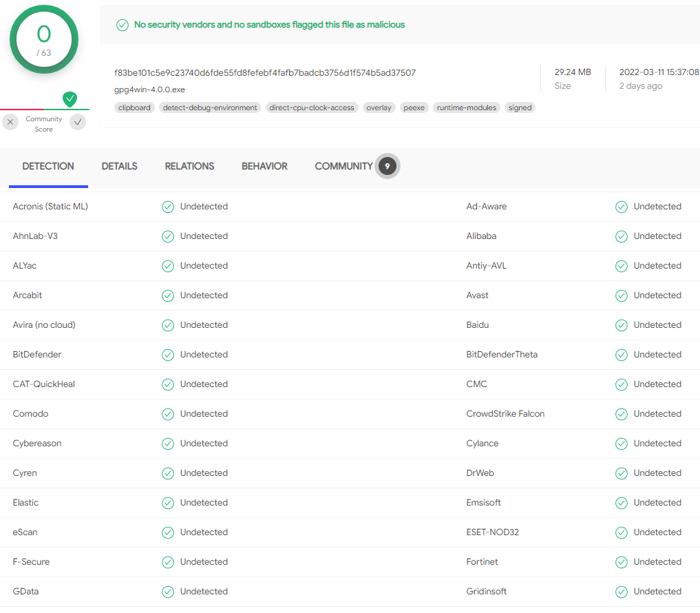
Task: Click the Undetected check icon for Avast
Action: (x=622, y=295)
